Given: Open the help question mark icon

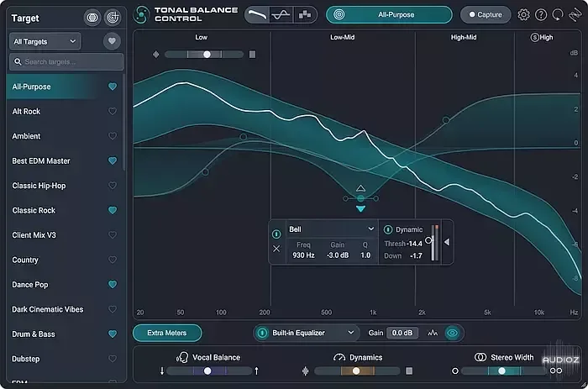Looking at the screenshot, I should [541, 14].
